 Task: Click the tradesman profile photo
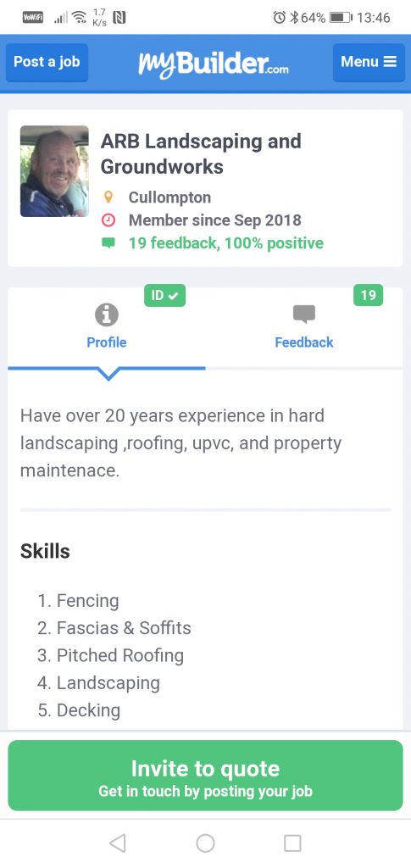[54, 171]
